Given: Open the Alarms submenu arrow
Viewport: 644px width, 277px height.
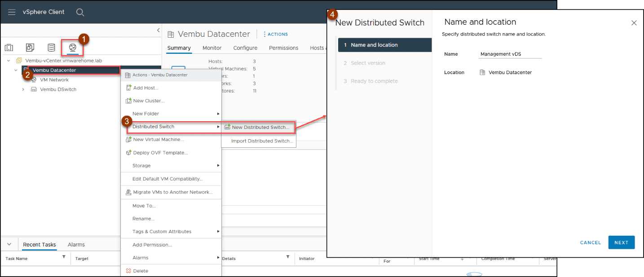Looking at the screenshot, I should (x=218, y=258).
